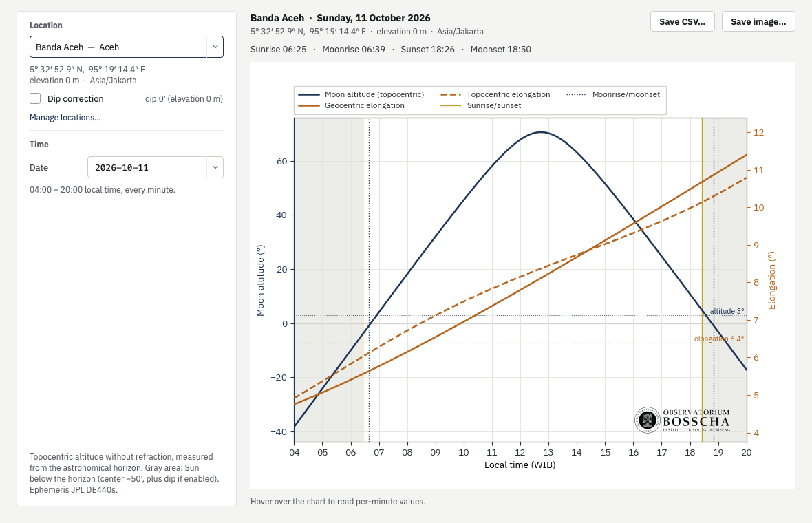Click the '04:00 – 20:00 local time' note
This screenshot has width=812, height=523.
(x=103, y=189)
